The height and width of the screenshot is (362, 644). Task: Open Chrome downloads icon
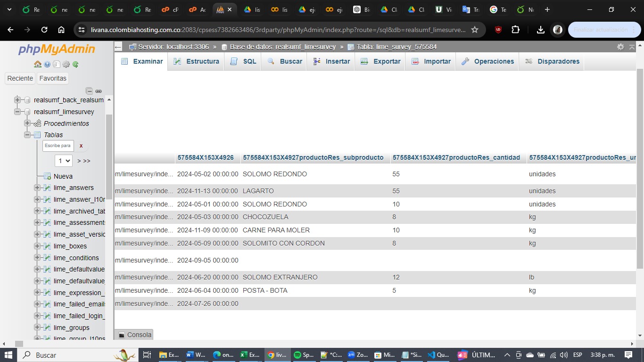tap(541, 30)
